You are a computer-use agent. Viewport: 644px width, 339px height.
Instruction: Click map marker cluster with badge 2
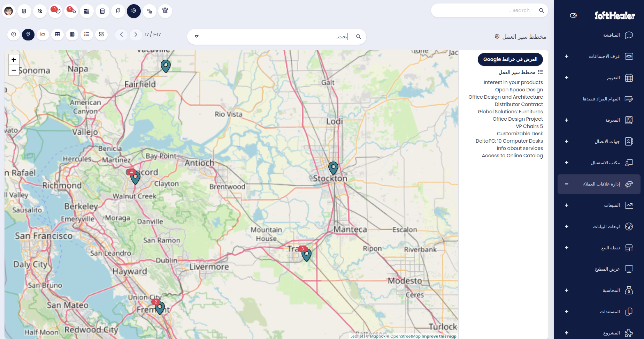click(160, 308)
